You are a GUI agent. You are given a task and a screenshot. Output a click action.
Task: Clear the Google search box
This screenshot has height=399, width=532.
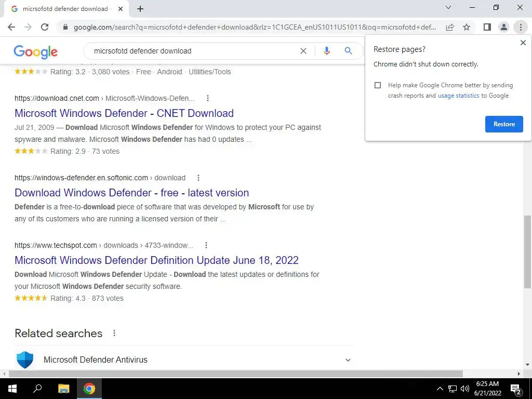(303, 51)
